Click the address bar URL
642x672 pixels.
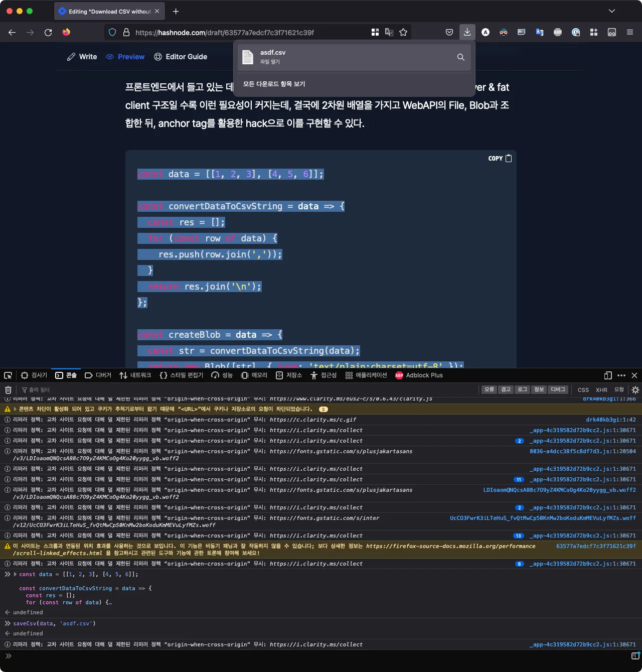(225, 33)
